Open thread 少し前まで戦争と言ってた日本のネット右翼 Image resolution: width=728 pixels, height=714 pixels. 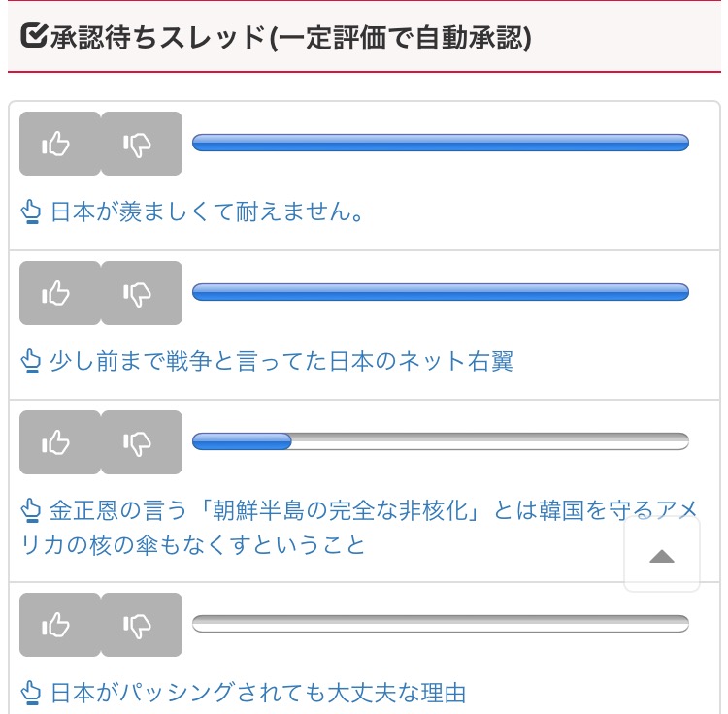pos(281,361)
